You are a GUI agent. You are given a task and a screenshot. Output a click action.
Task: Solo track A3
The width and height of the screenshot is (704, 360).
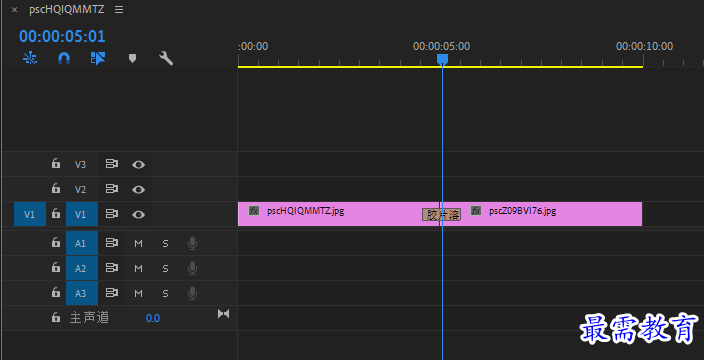(165, 294)
